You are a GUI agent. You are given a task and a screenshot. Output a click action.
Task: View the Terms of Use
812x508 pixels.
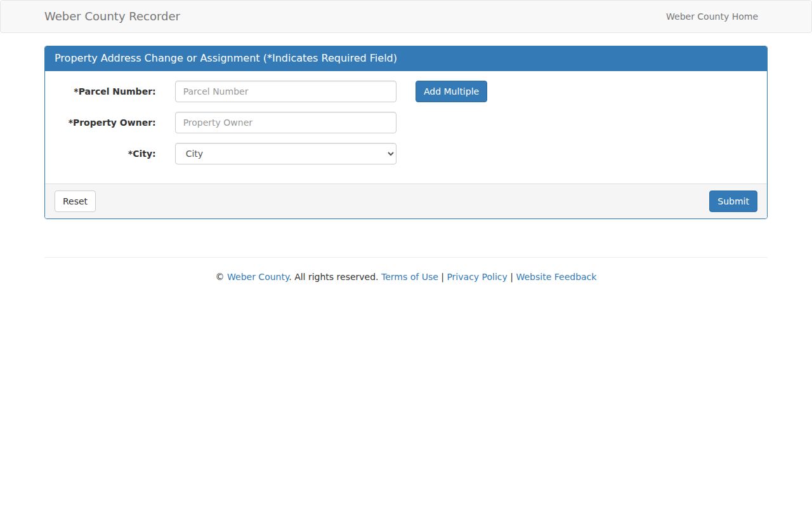click(x=410, y=277)
